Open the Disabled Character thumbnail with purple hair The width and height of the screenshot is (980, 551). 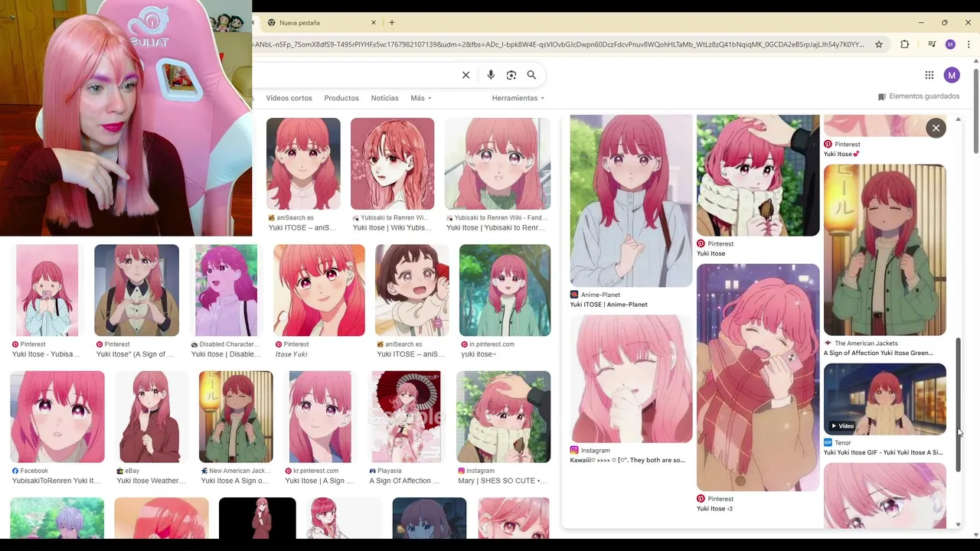pos(226,290)
